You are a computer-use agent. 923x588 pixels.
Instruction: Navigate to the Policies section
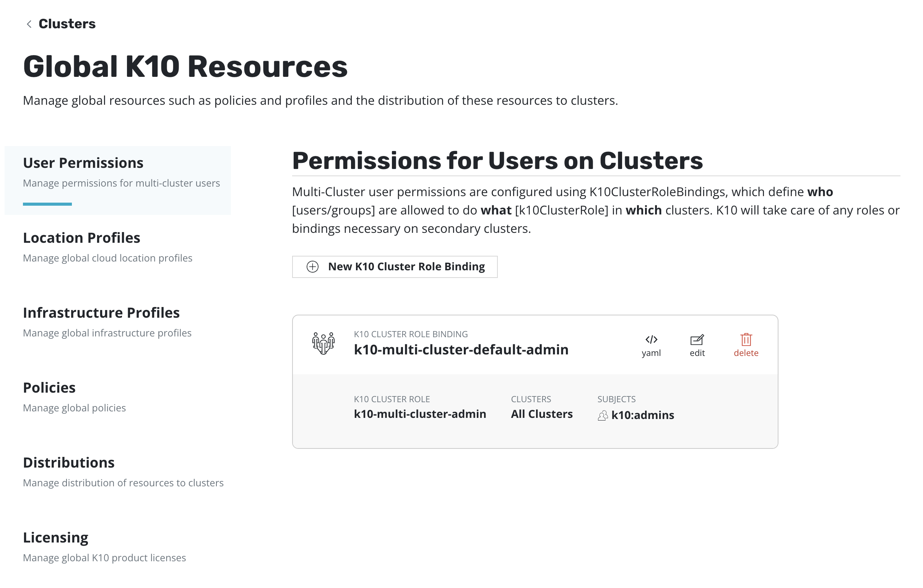(x=49, y=388)
